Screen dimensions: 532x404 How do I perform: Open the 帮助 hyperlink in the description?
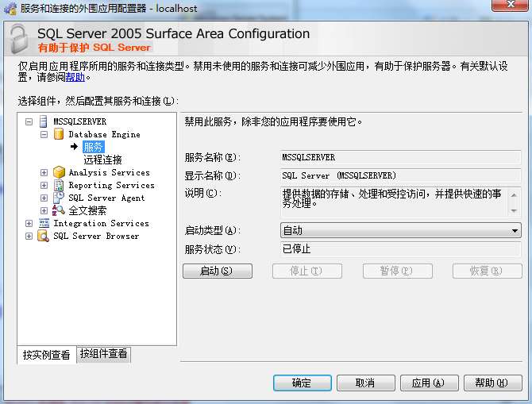click(75, 78)
